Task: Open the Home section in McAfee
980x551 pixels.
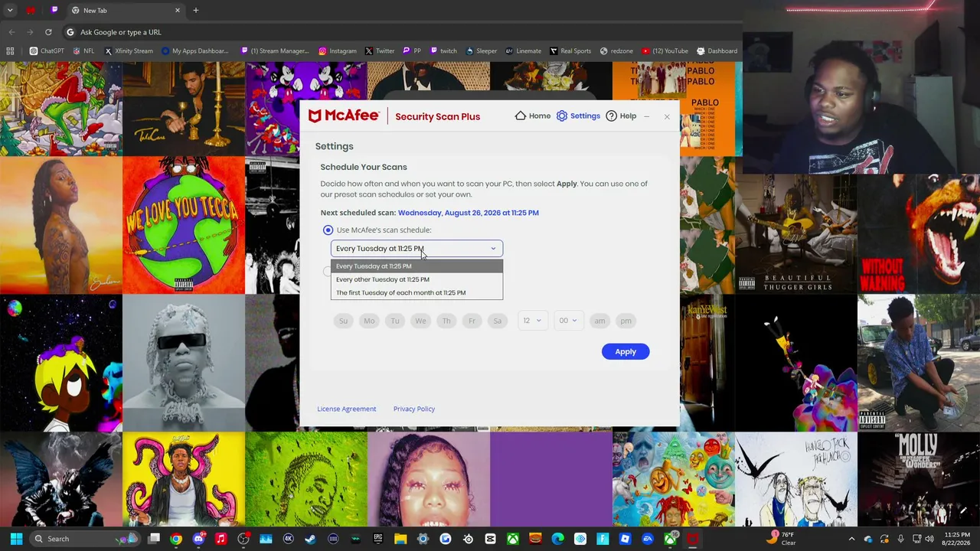Action: [x=532, y=116]
